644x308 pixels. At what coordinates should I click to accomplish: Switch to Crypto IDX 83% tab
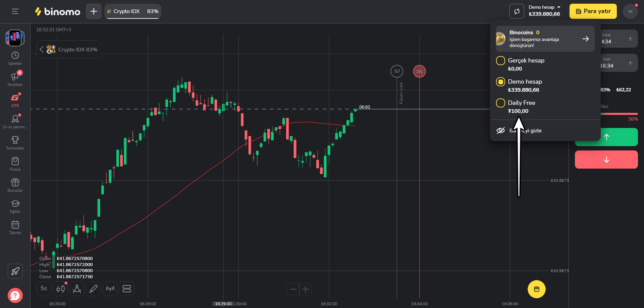tap(133, 11)
